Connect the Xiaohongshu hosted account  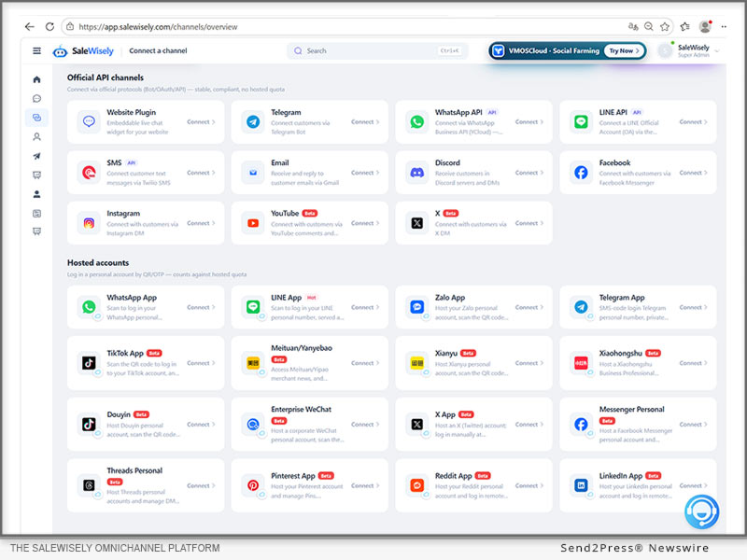coord(693,363)
